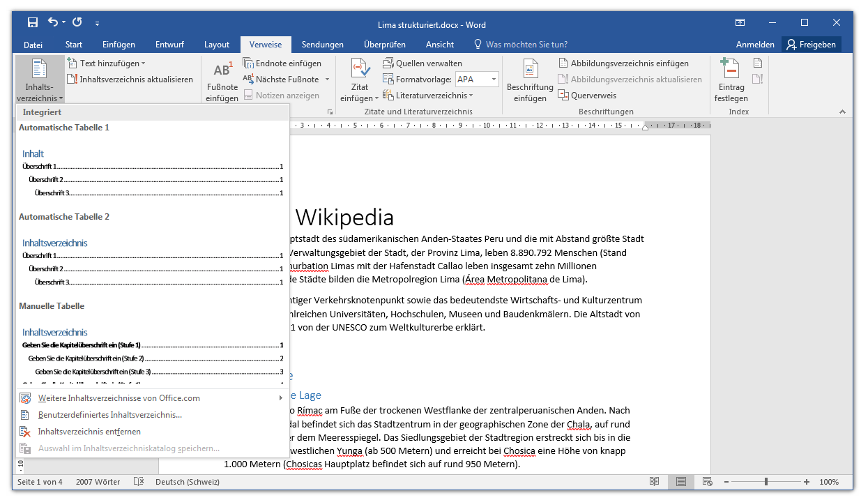868x500 pixels.
Task: Switch to the Start tab
Action: point(74,45)
